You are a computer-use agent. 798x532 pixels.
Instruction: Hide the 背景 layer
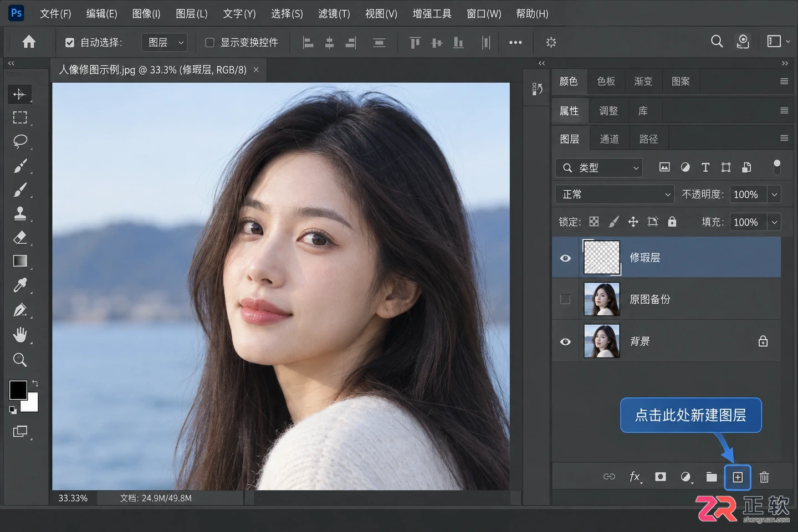click(x=565, y=342)
